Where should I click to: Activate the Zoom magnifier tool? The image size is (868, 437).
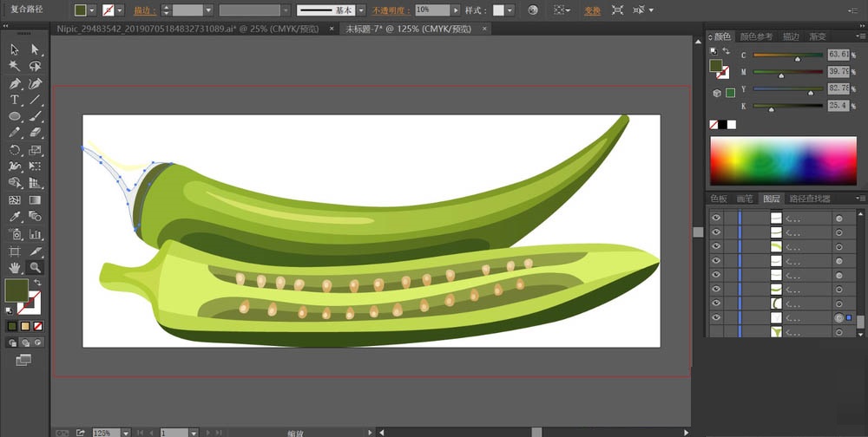[x=36, y=268]
